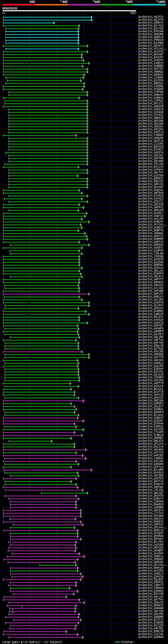Screen dimensions: 168x644
Task: Select label UniRef100_Q1AXI8
Action: pyautogui.click(x=151, y=323)
